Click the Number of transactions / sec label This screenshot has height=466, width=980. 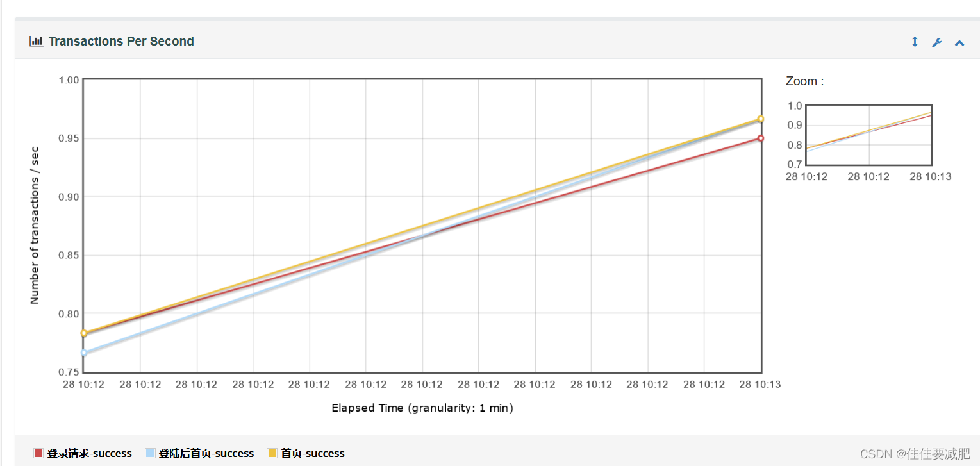pos(35,226)
